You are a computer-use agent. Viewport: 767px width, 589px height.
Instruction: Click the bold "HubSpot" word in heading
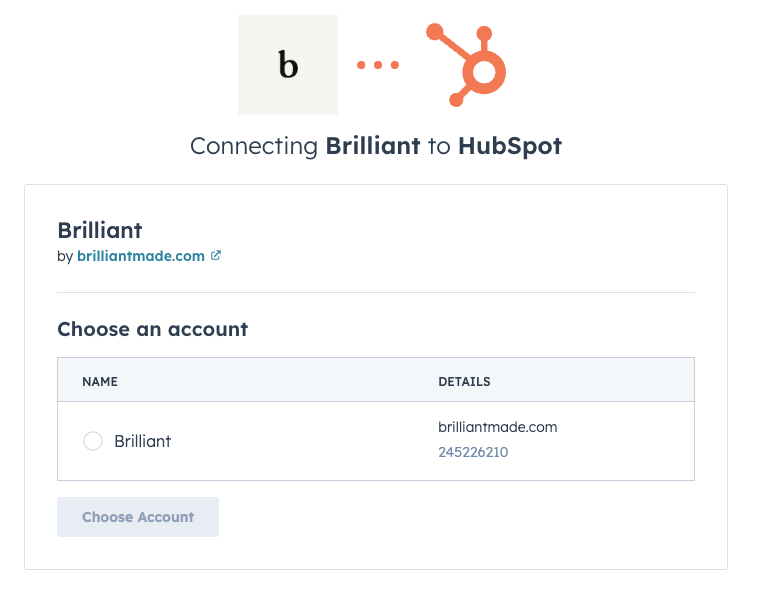510,146
